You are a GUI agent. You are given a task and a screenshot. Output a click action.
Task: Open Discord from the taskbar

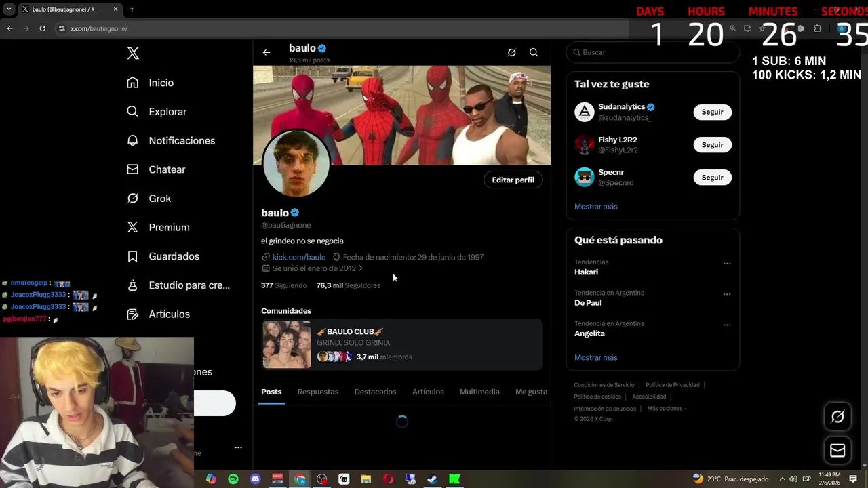pyautogui.click(x=256, y=479)
